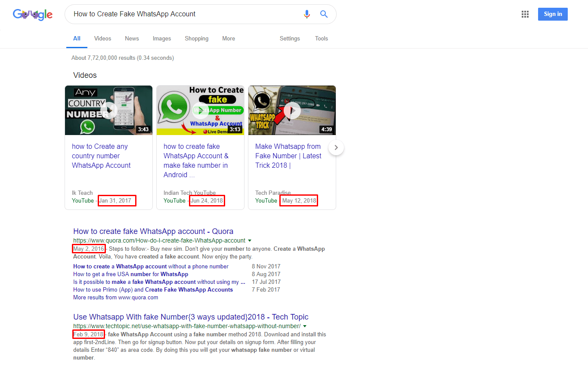Click the magnifying glass search icon
588x366 pixels.
(x=324, y=14)
